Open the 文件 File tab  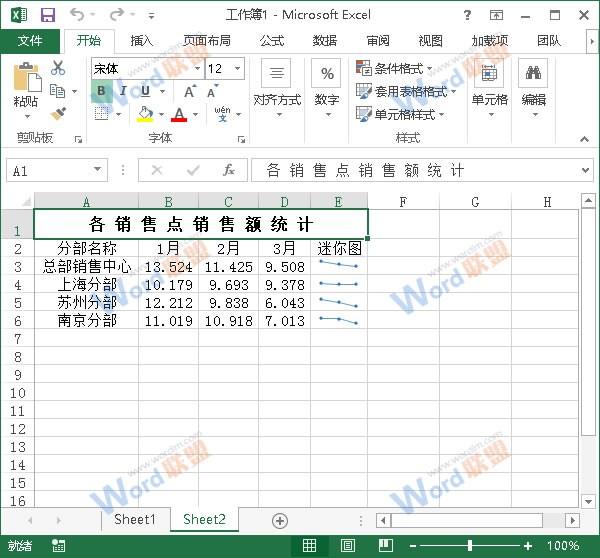pyautogui.click(x=30, y=41)
